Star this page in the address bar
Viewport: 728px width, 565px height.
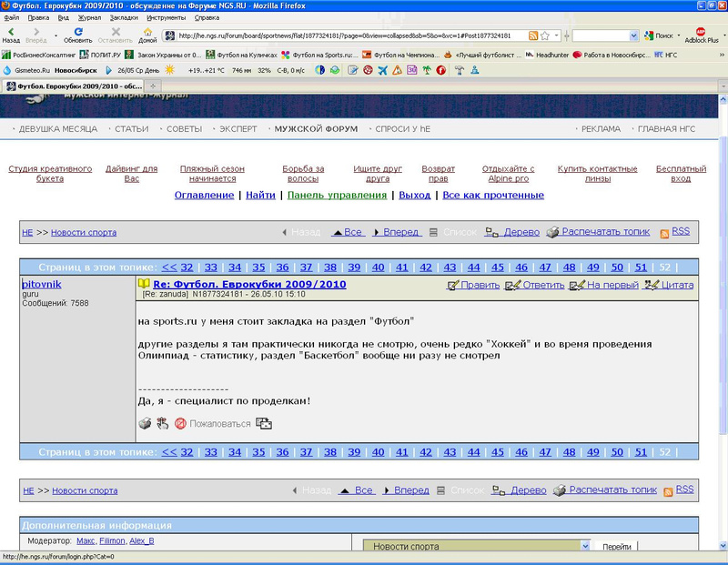tap(544, 36)
